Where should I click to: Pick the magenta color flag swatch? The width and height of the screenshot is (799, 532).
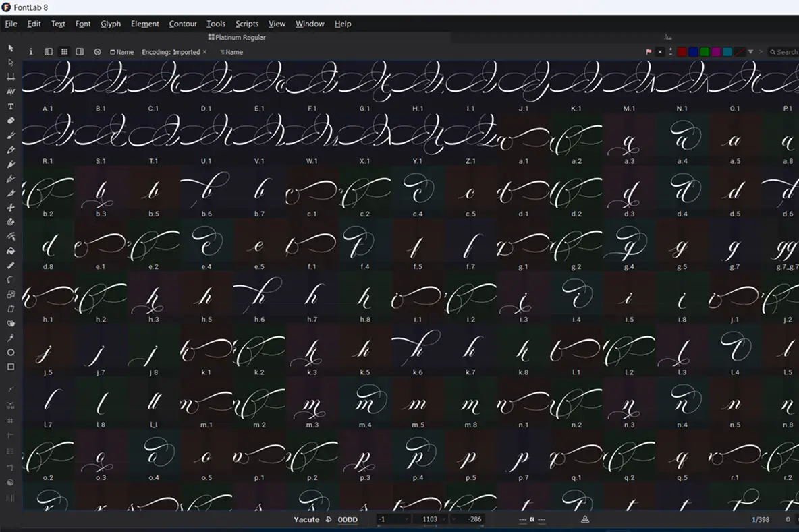(716, 52)
